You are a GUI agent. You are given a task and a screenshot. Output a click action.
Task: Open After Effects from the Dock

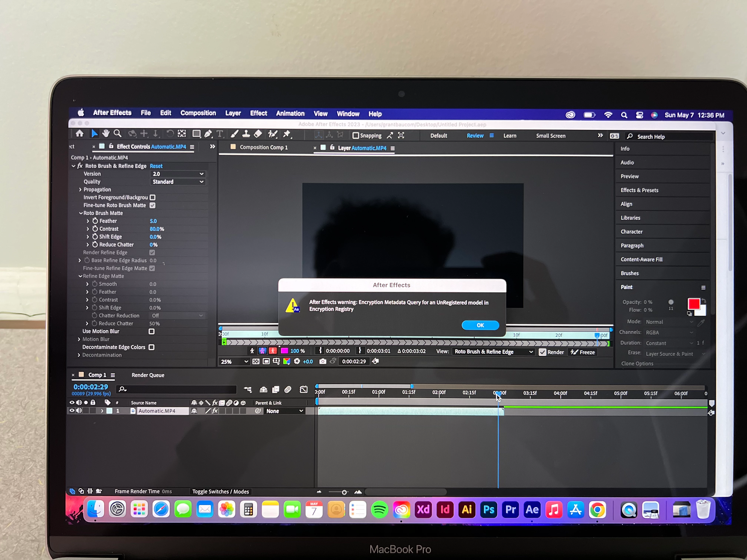532,509
